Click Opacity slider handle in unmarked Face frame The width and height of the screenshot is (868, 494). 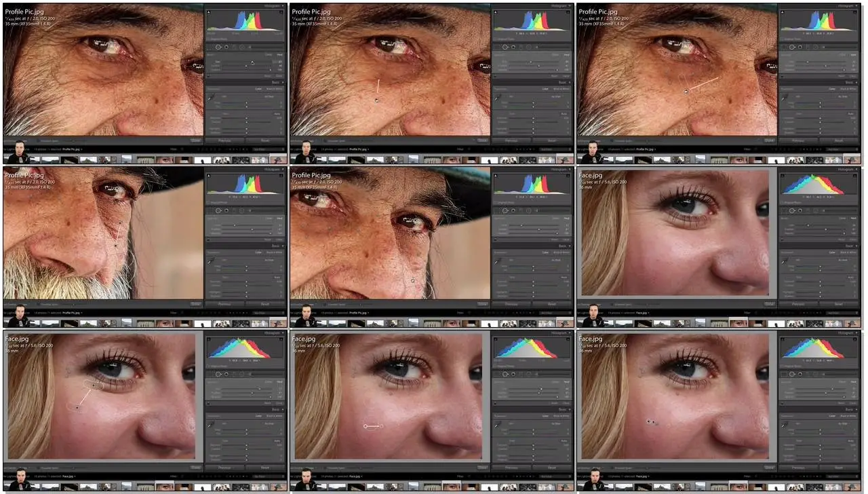point(844,233)
